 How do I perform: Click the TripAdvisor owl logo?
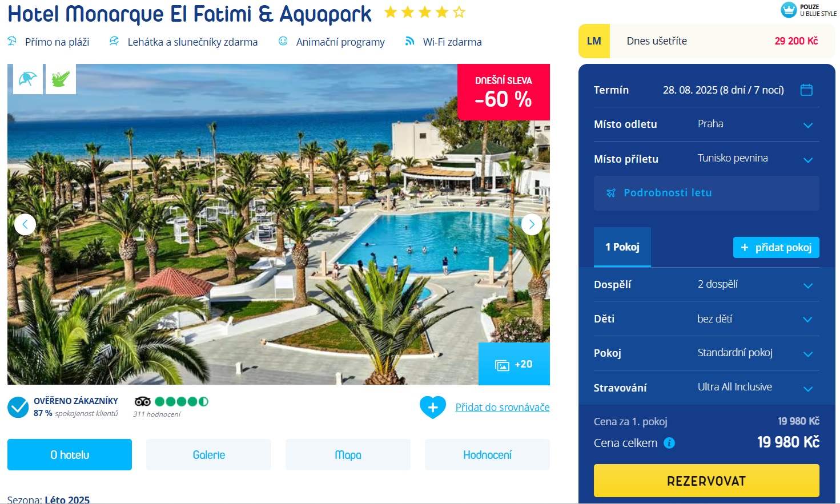(143, 401)
